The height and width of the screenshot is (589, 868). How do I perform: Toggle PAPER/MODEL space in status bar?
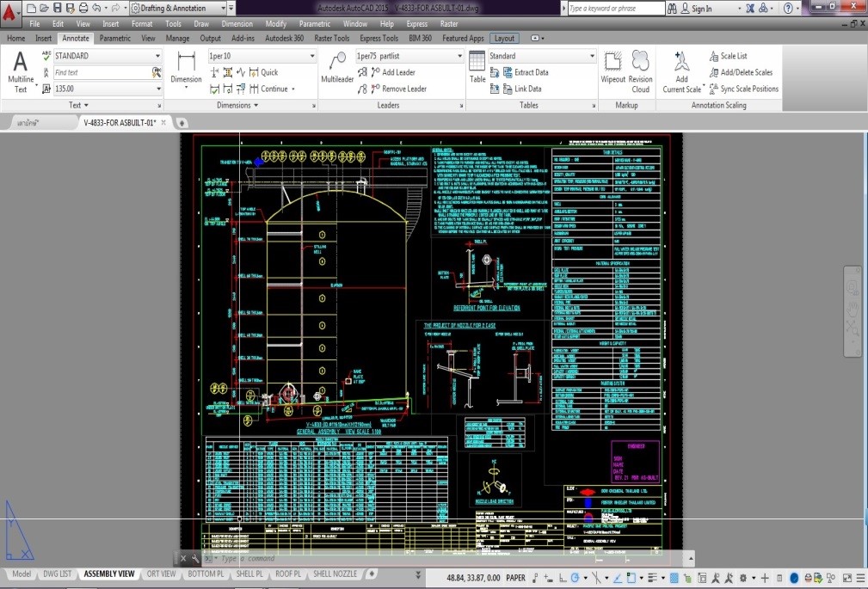tap(515, 578)
